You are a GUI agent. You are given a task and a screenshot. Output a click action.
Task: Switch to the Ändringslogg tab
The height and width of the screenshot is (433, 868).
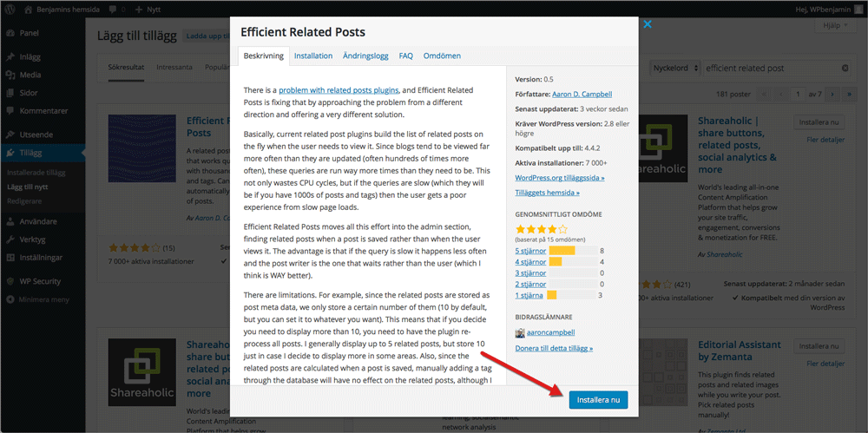coord(365,56)
